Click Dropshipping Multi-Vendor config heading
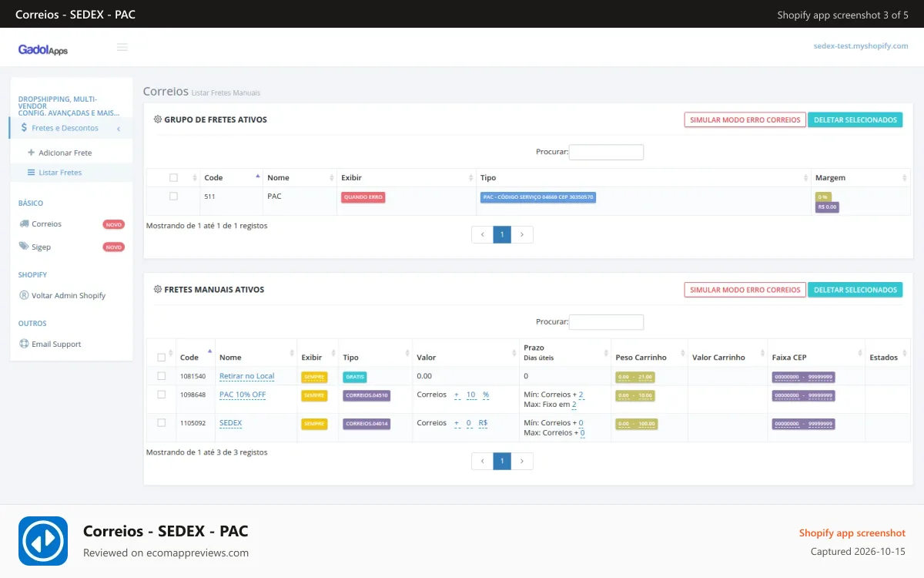 point(69,106)
